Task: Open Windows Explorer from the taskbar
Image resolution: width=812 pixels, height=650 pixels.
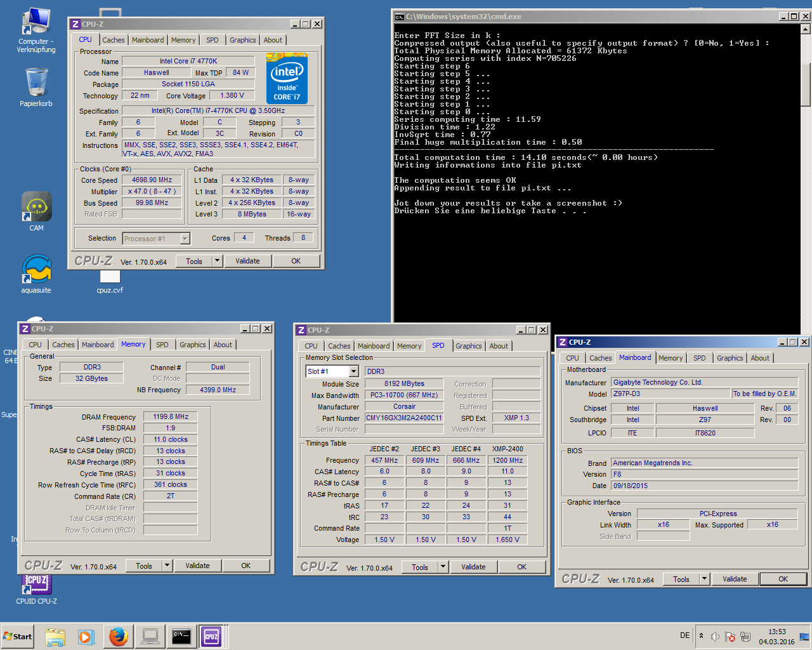Action: (x=55, y=637)
